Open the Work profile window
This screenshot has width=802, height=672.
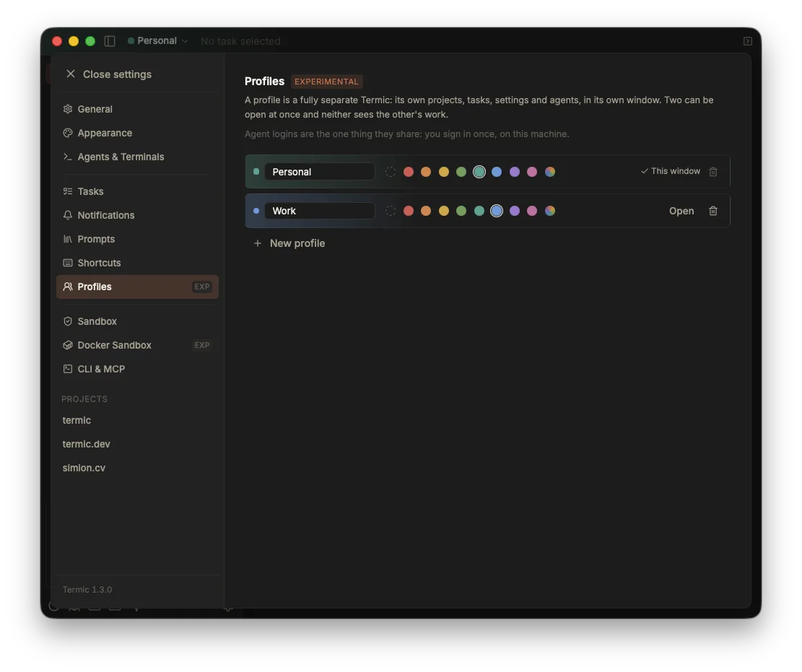[681, 211]
